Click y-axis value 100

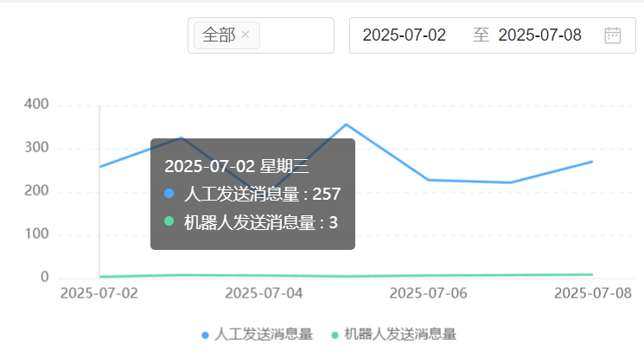click(x=36, y=233)
